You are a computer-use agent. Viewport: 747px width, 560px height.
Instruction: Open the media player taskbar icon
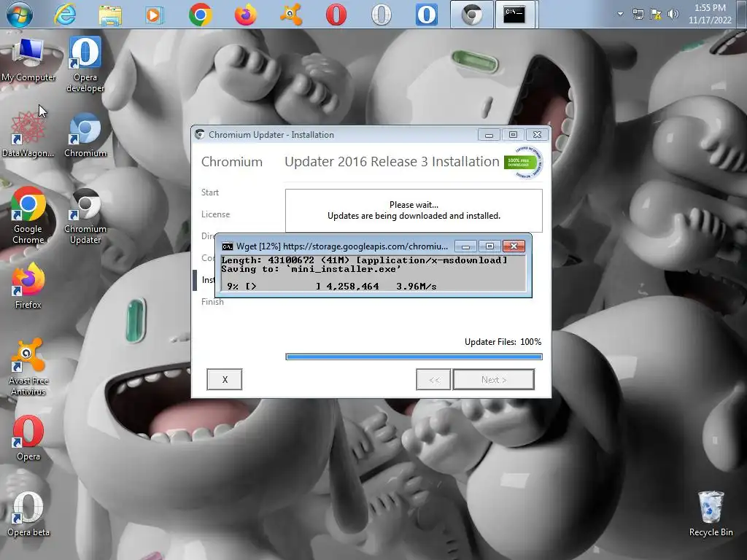pyautogui.click(x=155, y=15)
